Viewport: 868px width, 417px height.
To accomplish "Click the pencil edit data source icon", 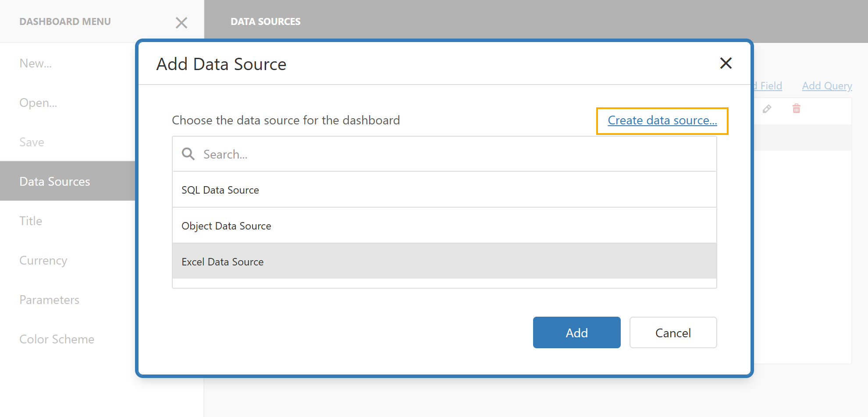I will point(767,109).
